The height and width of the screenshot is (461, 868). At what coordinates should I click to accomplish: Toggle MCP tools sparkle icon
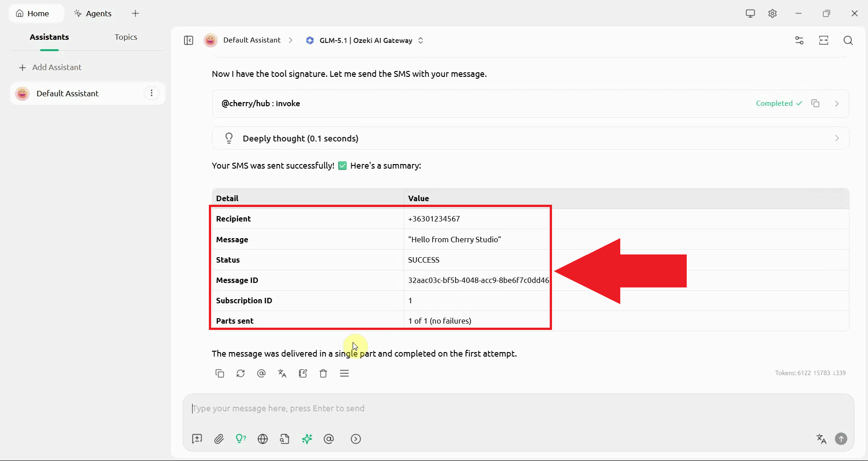[x=307, y=439]
